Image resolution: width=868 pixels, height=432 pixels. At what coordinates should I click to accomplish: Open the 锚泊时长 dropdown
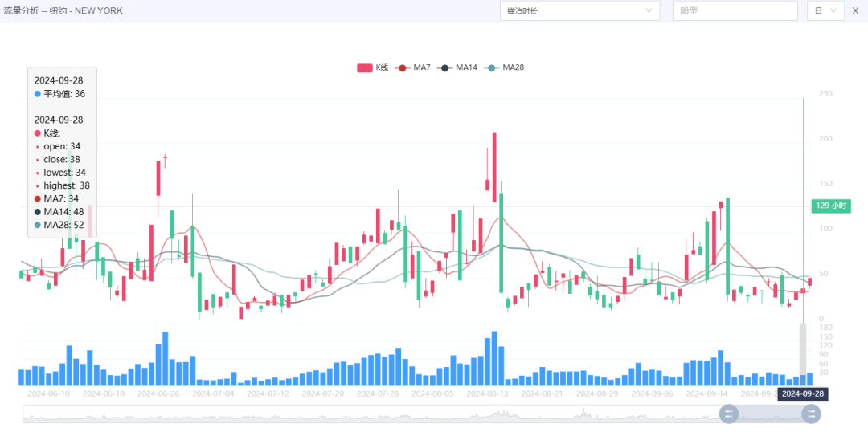[x=579, y=10]
